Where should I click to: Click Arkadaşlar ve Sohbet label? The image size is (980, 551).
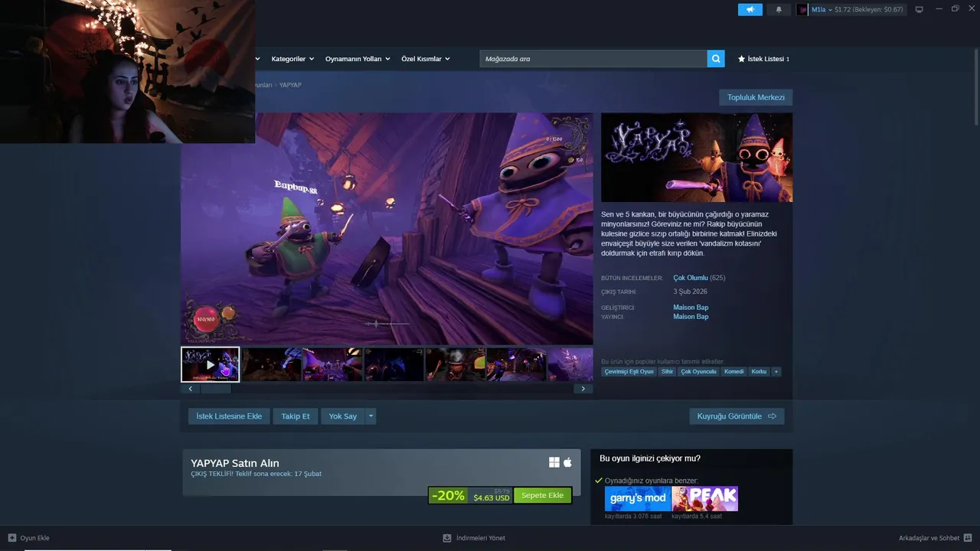929,538
